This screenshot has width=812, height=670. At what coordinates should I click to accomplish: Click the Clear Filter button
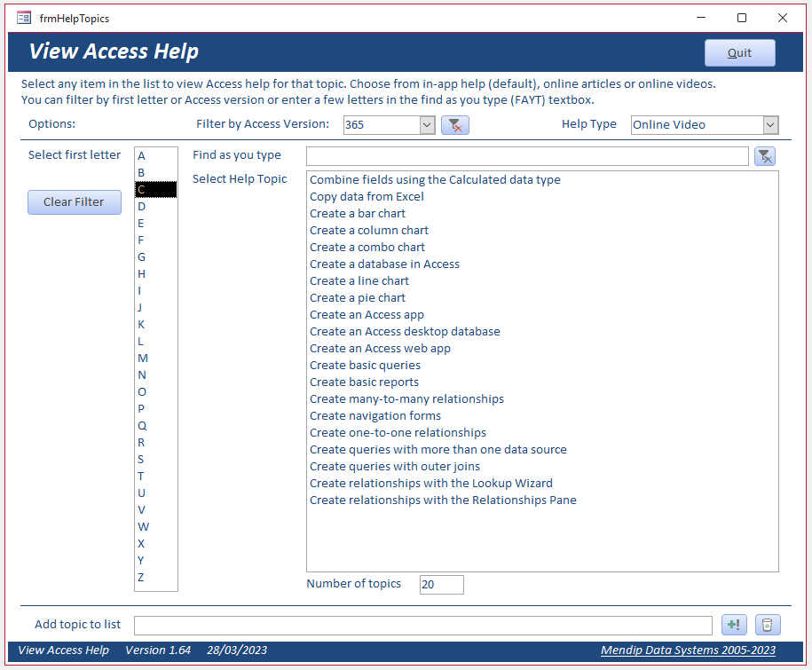click(74, 202)
